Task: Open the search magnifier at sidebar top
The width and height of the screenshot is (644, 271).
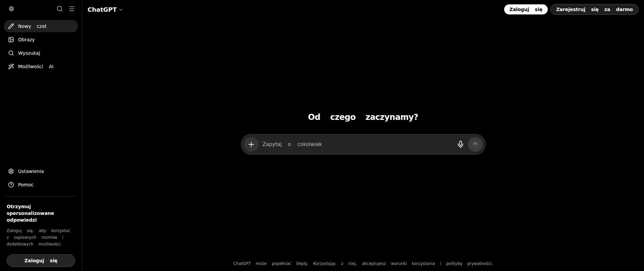Action: pyautogui.click(x=60, y=9)
